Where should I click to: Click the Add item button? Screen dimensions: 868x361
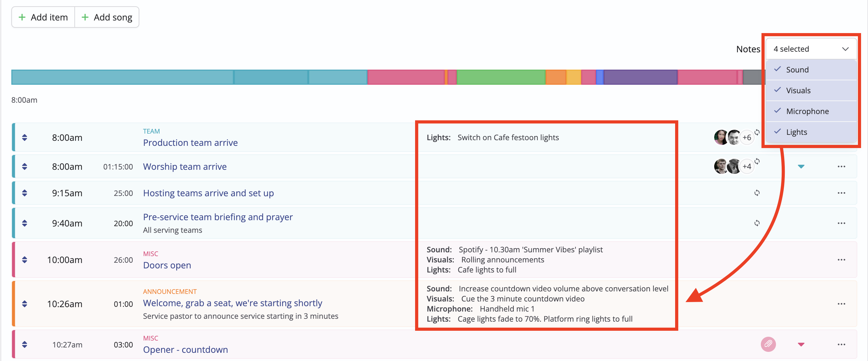[x=43, y=17]
